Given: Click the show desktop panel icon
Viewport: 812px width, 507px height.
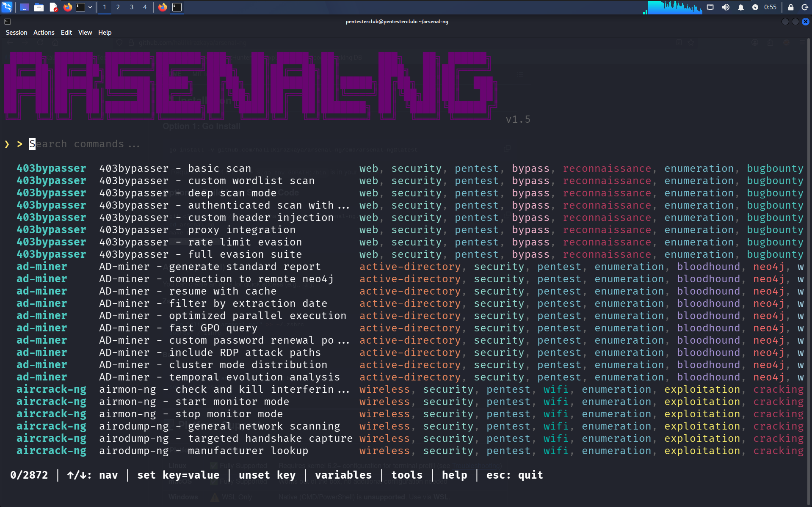Looking at the screenshot, I should (x=25, y=7).
